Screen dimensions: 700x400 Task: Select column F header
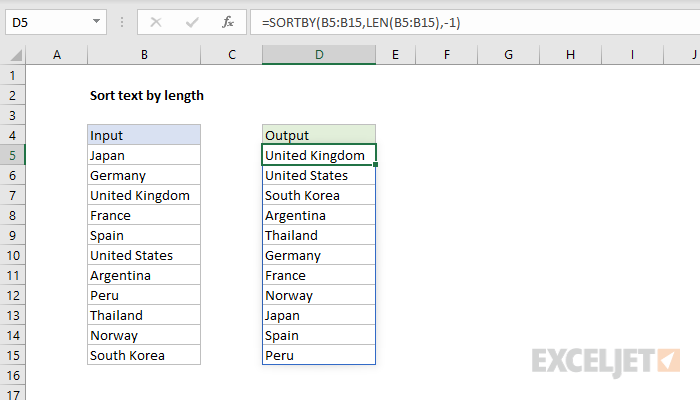click(446, 55)
